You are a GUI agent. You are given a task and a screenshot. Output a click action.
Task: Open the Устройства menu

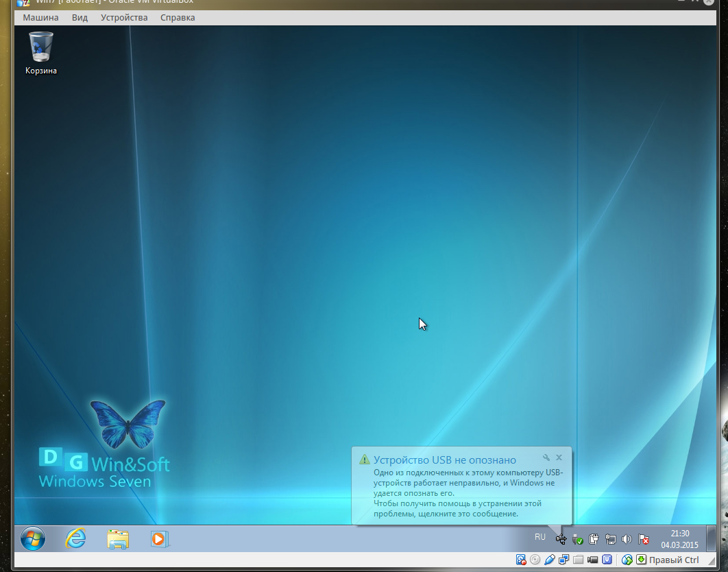point(124,18)
